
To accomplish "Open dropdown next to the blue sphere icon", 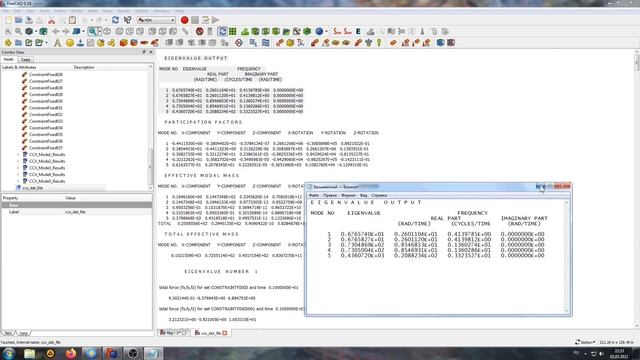I will (326, 31).
